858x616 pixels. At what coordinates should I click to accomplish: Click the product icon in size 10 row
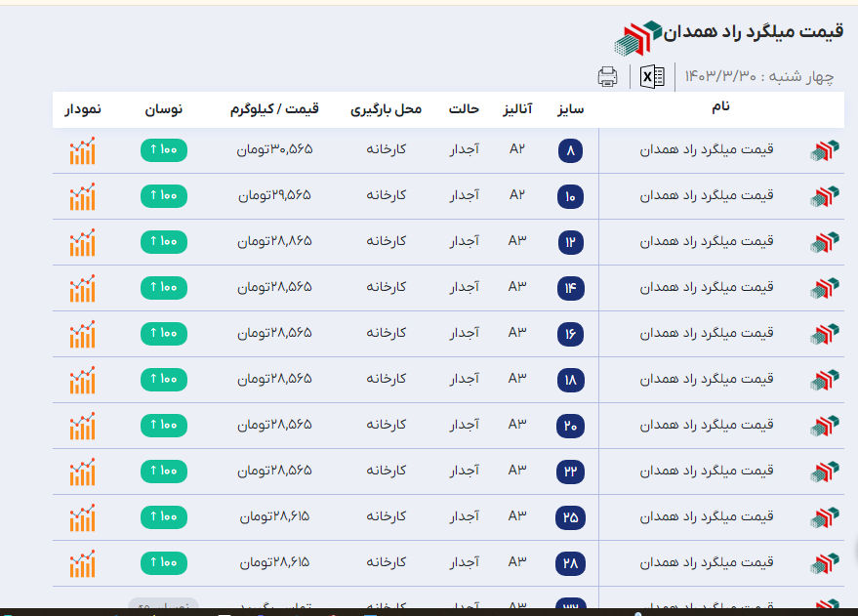tap(825, 196)
